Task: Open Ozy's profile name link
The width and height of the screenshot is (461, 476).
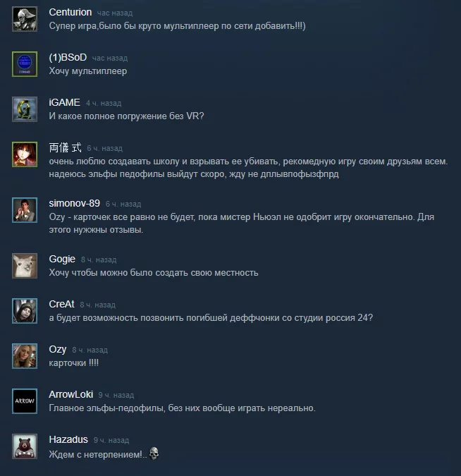Action: coord(58,349)
